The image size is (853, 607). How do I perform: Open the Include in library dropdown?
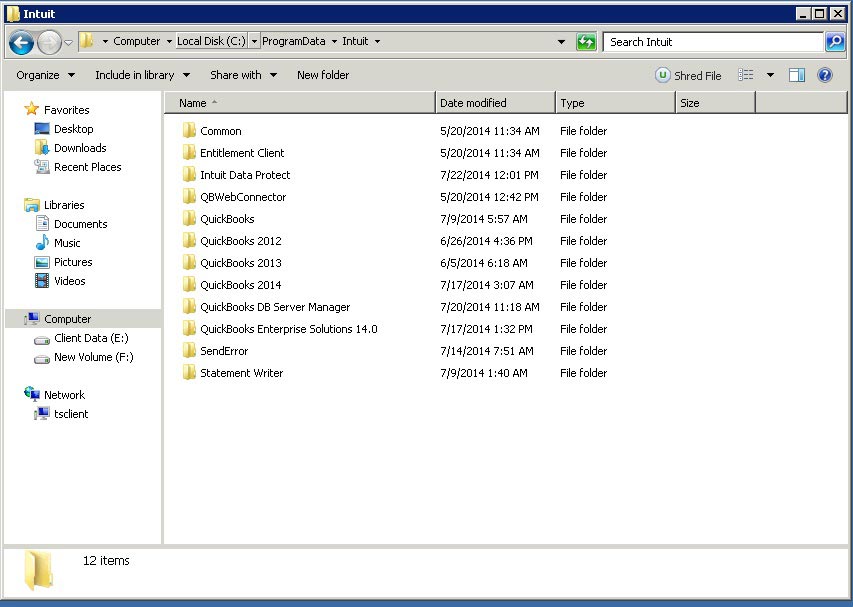(142, 75)
